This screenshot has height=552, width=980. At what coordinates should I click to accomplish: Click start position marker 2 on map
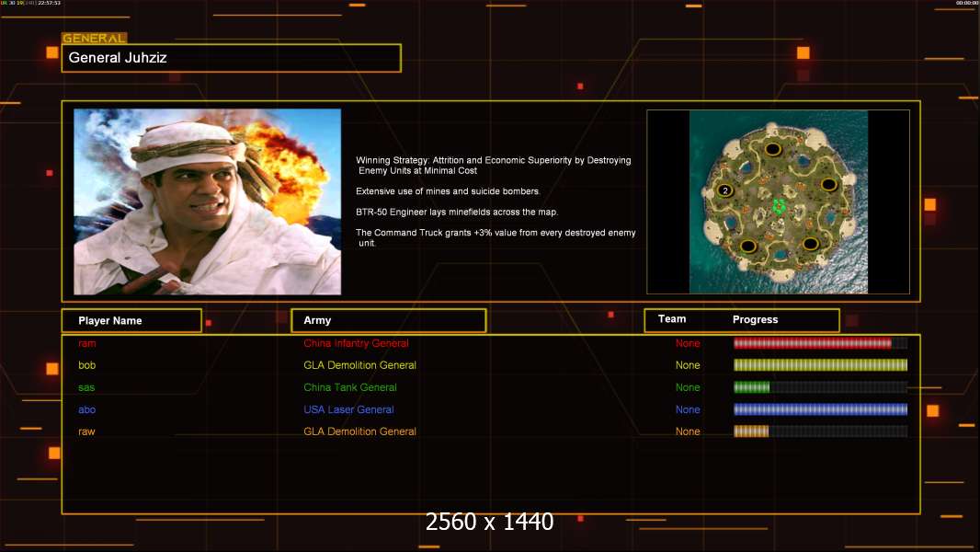pyautogui.click(x=725, y=190)
